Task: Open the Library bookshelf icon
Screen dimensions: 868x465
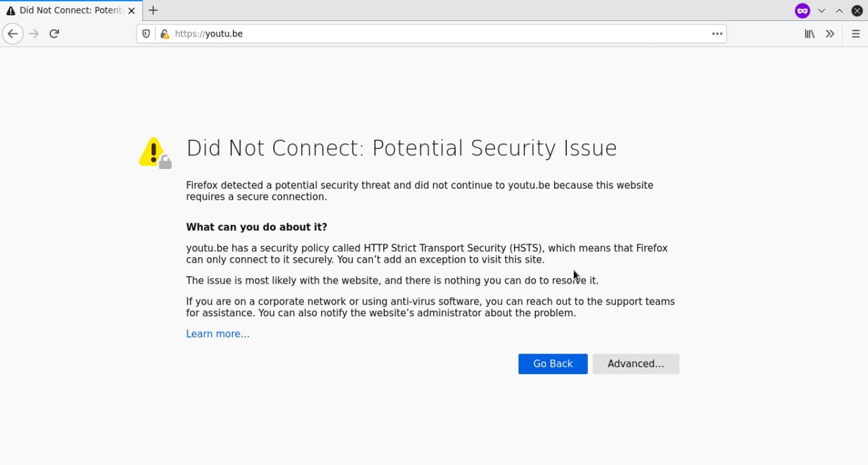Action: pyautogui.click(x=809, y=34)
